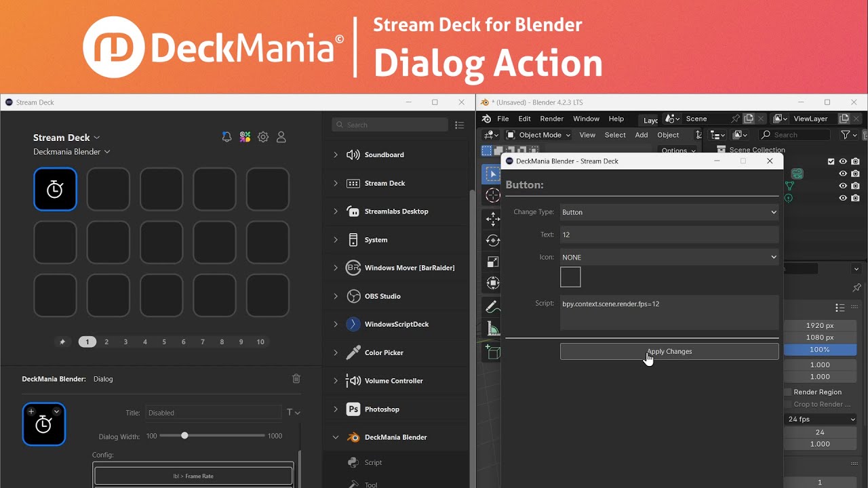This screenshot has height=488, width=868.
Task: Open the Stream Deck Marketplace icon
Action: (x=245, y=137)
